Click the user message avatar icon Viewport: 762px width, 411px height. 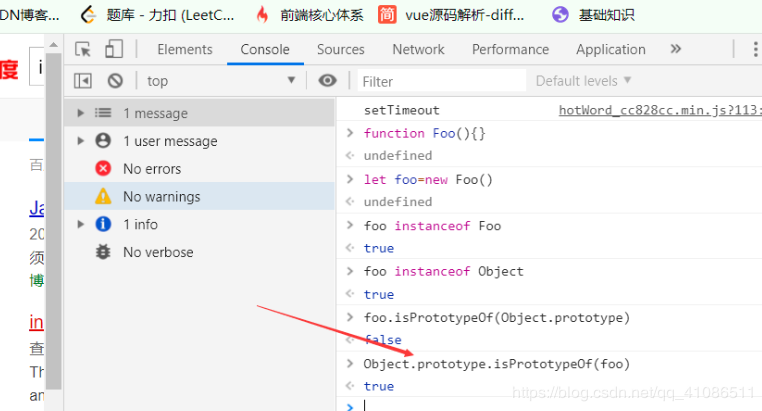(x=103, y=141)
